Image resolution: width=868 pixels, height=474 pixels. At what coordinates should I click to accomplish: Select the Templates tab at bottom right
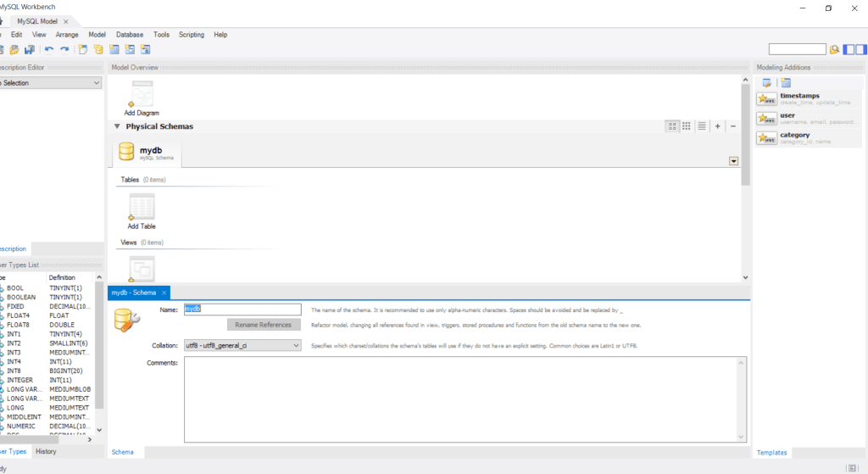pyautogui.click(x=771, y=453)
